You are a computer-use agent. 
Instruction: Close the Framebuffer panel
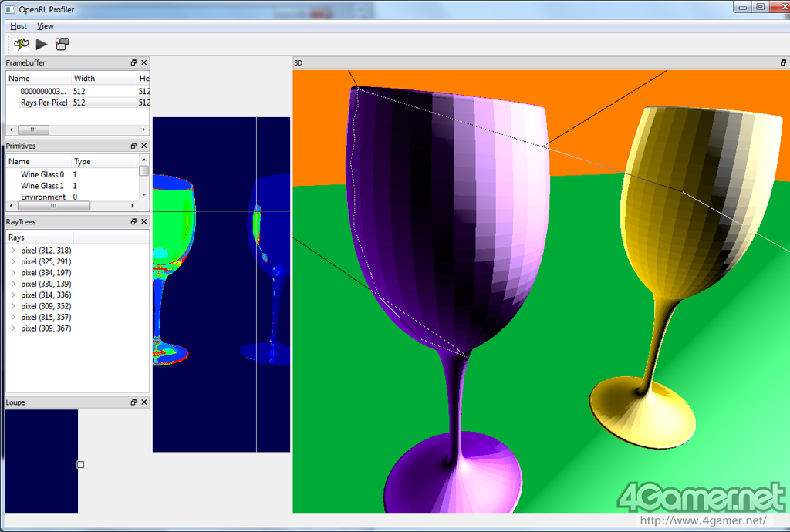tap(144, 62)
